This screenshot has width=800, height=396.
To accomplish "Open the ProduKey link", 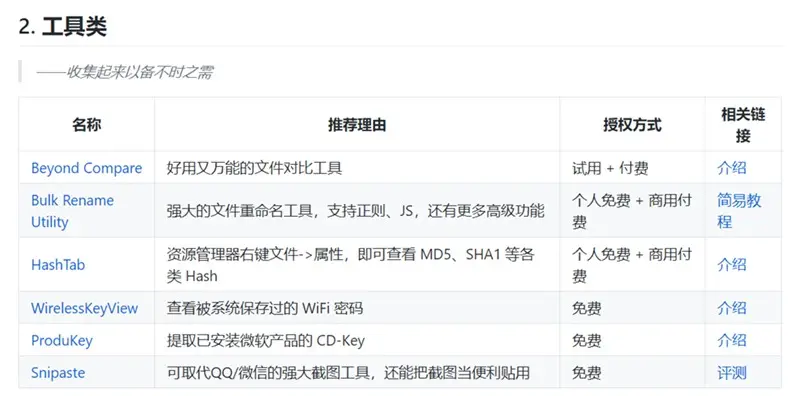I will point(62,340).
